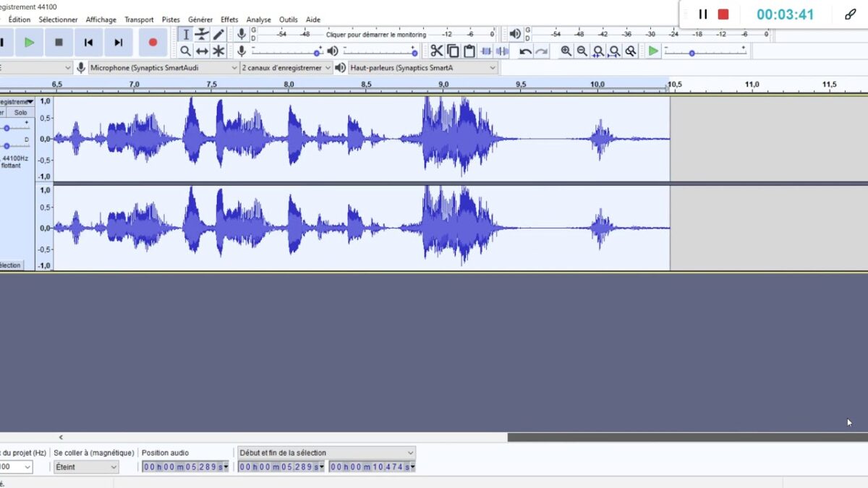Viewport: 868px width, 488px height.
Task: Pause the screen recorder overlay
Action: [x=702, y=14]
